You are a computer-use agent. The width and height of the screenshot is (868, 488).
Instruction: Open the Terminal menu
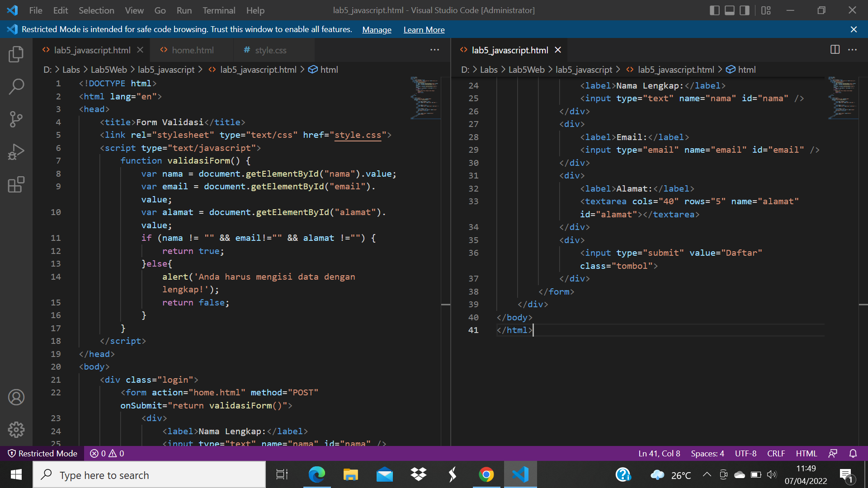coord(219,10)
